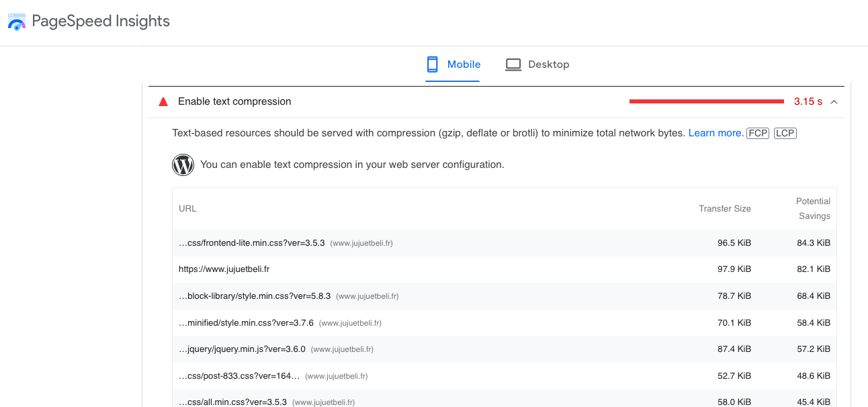868x407 pixels.
Task: Open the Learn more link
Action: pos(715,133)
